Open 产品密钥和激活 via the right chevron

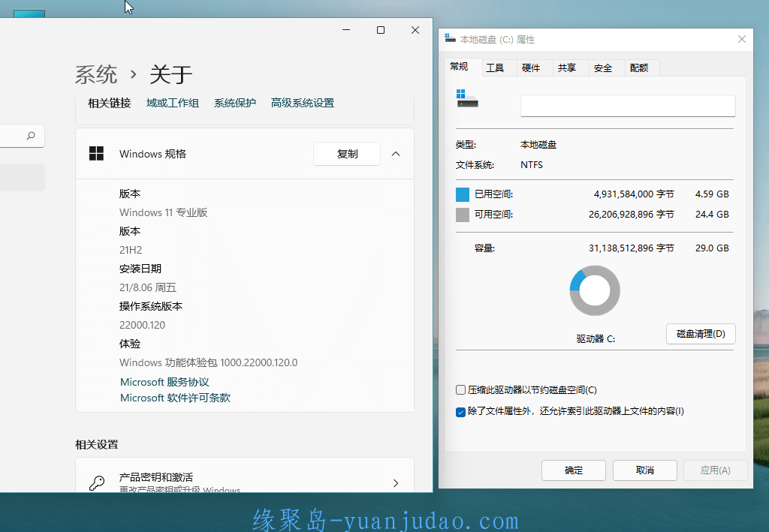coord(396,483)
